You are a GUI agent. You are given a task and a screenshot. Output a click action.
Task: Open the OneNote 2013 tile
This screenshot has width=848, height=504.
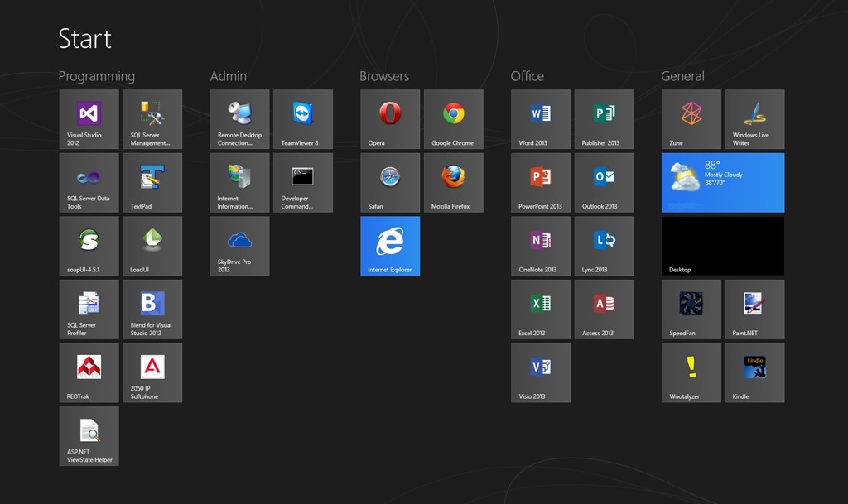click(x=541, y=246)
